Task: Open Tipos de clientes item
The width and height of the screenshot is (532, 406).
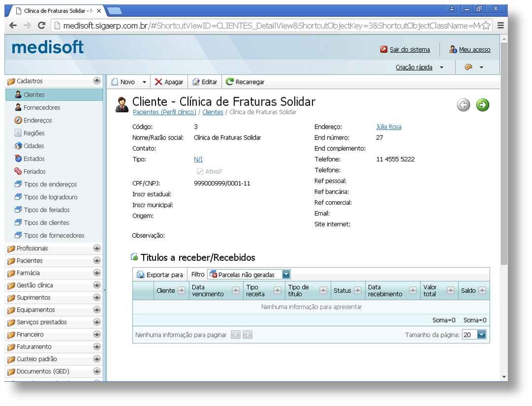Action: coord(42,223)
